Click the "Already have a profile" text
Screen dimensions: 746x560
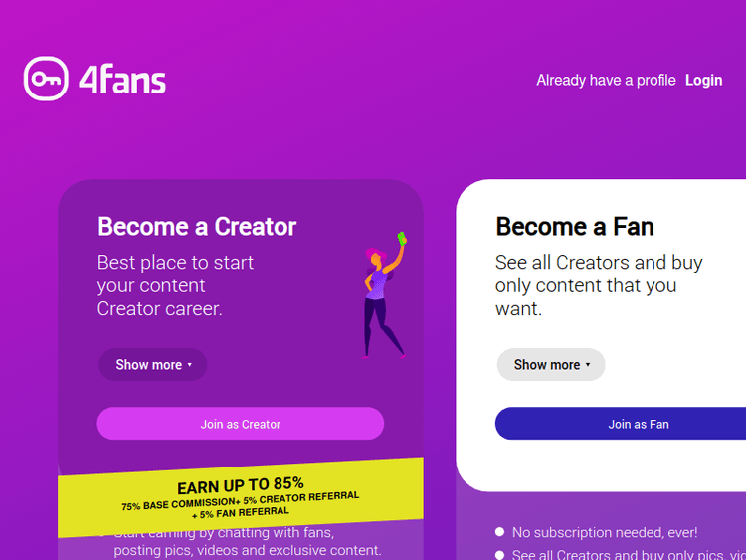click(x=606, y=80)
